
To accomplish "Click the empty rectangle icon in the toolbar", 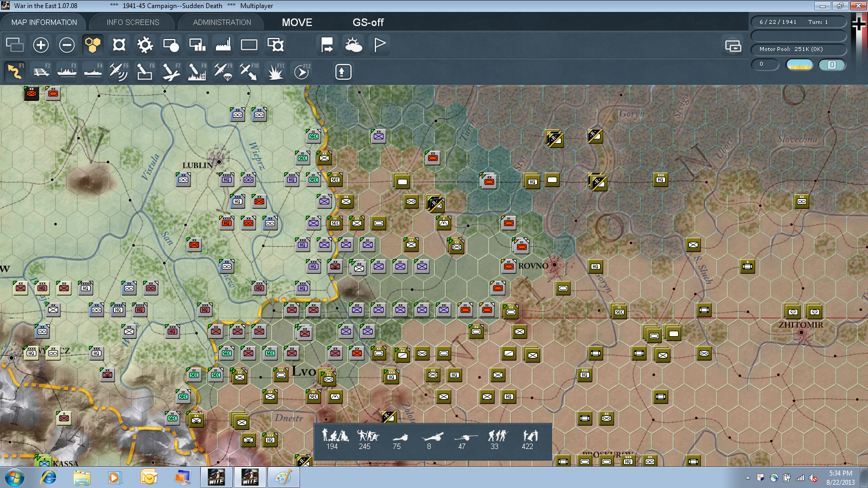I will (249, 44).
